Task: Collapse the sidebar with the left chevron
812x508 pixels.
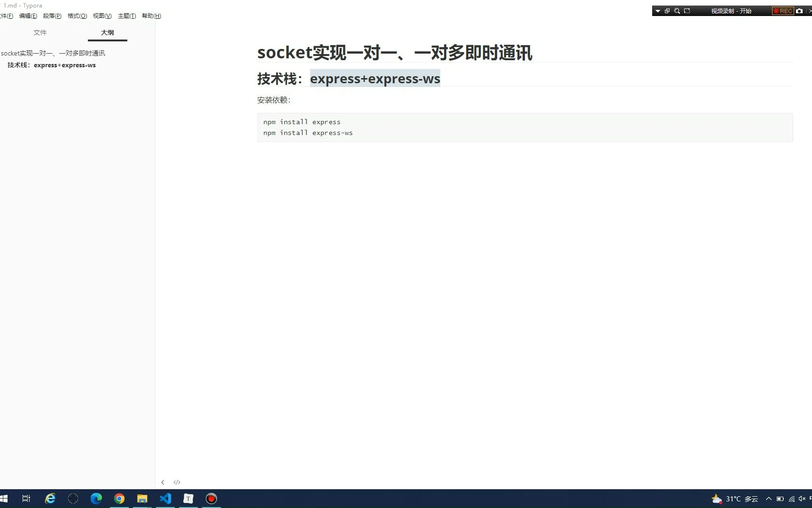Action: 163,482
